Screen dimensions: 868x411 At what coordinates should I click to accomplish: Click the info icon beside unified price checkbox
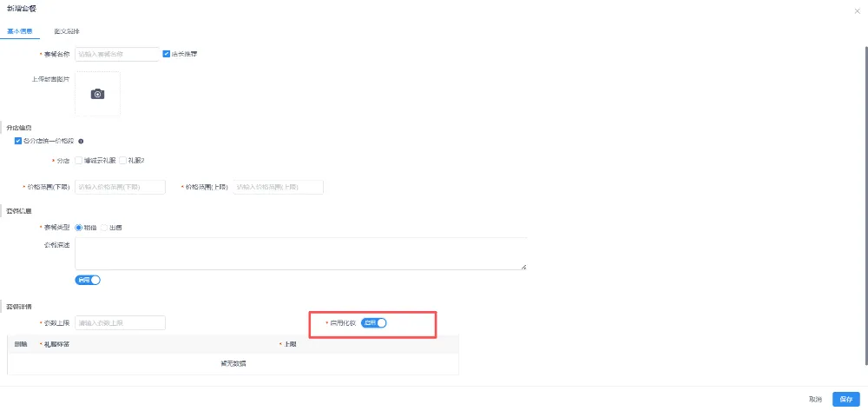81,141
